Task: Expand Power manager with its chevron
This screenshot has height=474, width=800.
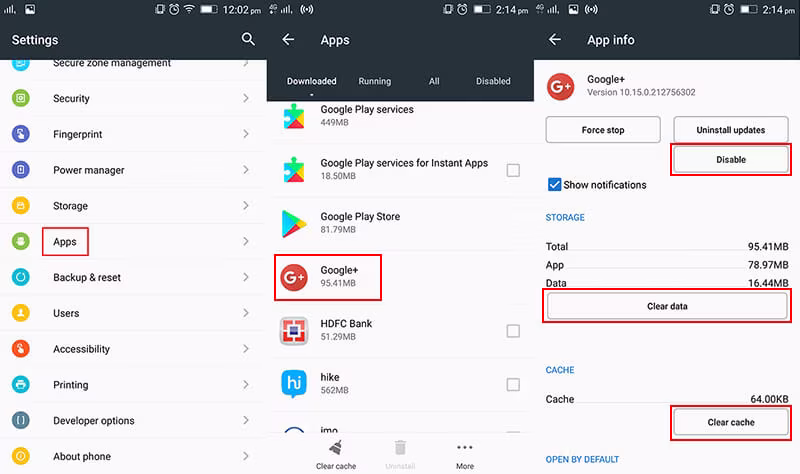Action: click(246, 169)
